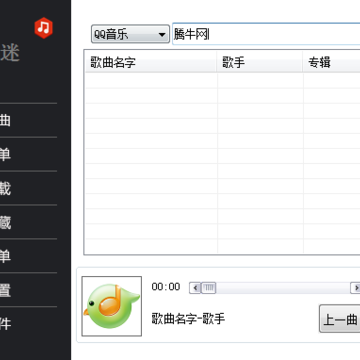Click the red music note logo icon

tap(44, 28)
